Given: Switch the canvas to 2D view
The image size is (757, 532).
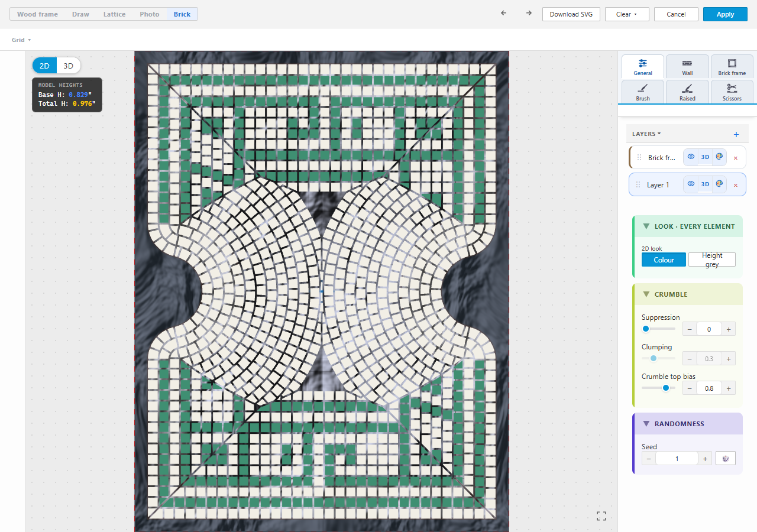Looking at the screenshot, I should (x=44, y=66).
